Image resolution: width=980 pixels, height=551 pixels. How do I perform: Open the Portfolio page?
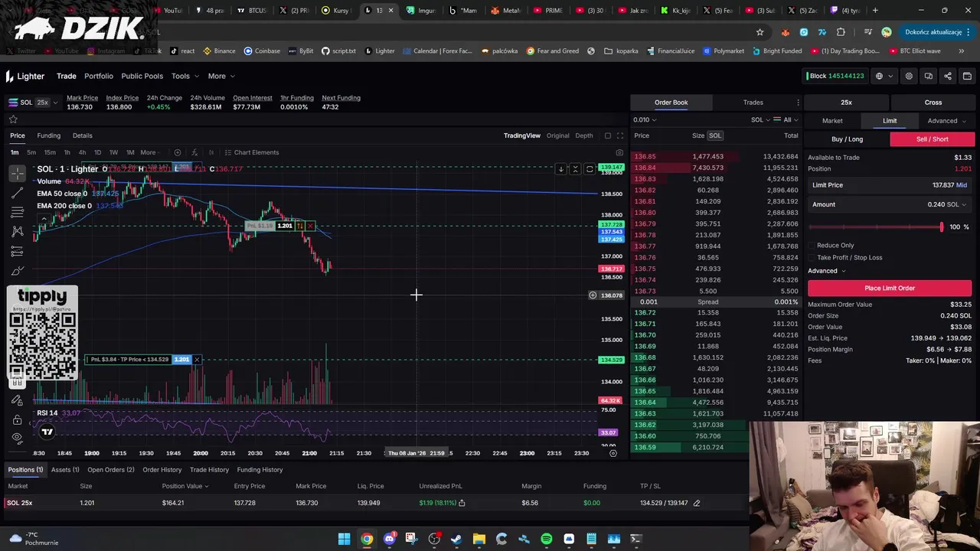(99, 76)
